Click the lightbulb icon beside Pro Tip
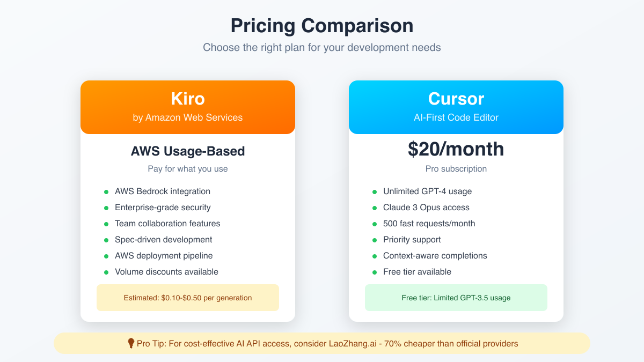This screenshot has width=644, height=362. click(x=130, y=343)
